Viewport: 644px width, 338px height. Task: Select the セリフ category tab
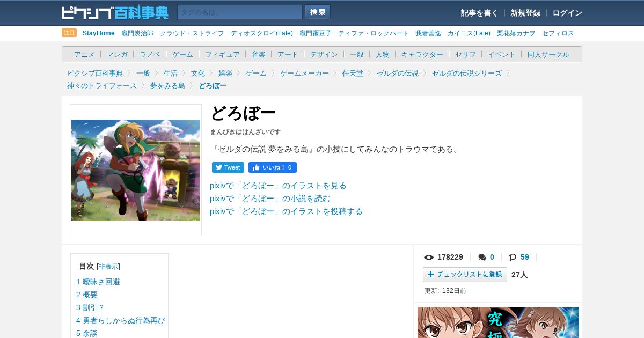[x=465, y=54]
